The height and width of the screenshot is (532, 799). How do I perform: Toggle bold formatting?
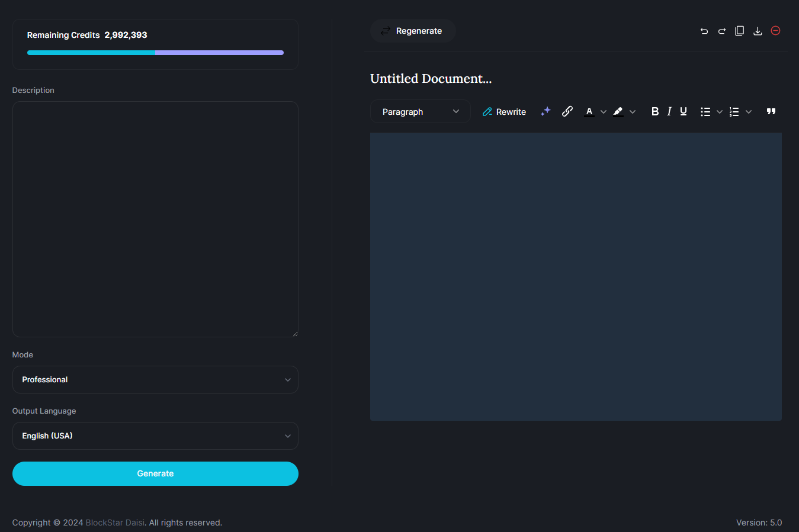tap(654, 111)
